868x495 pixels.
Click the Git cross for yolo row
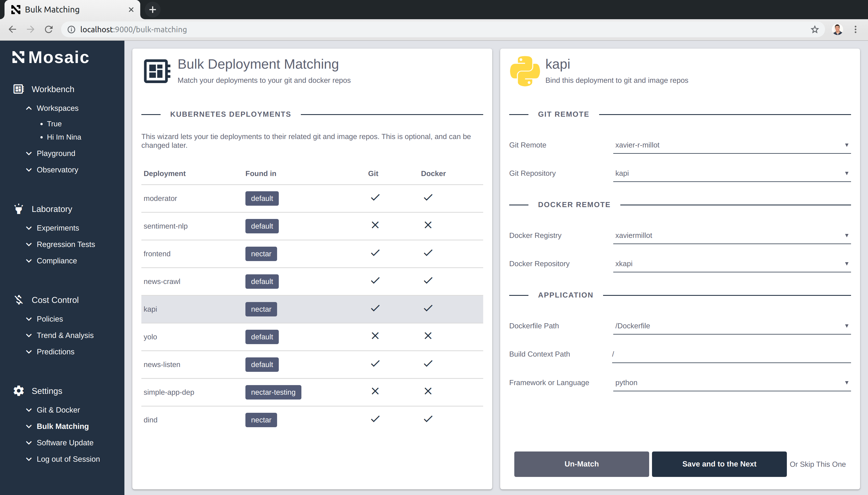tap(375, 336)
